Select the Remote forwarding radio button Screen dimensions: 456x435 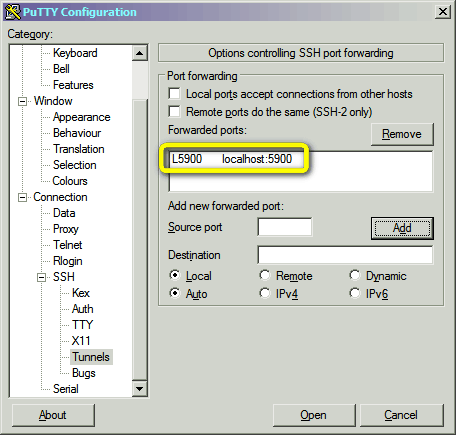265,275
